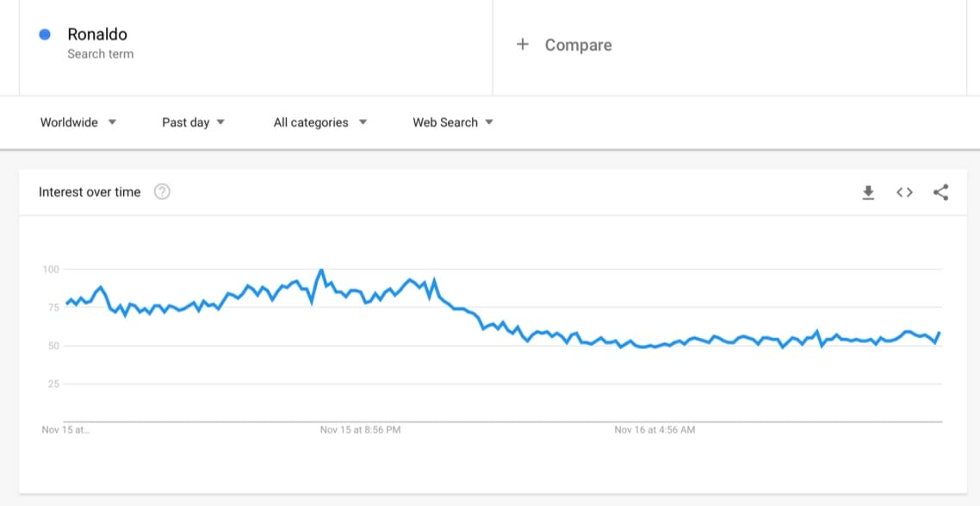The width and height of the screenshot is (980, 506).
Task: Expand the Past day time range dropdown
Action: (194, 122)
